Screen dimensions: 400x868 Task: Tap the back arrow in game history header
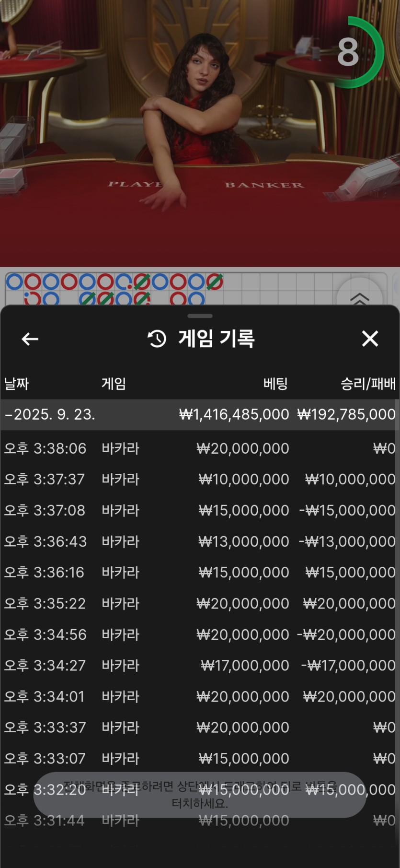[30, 339]
